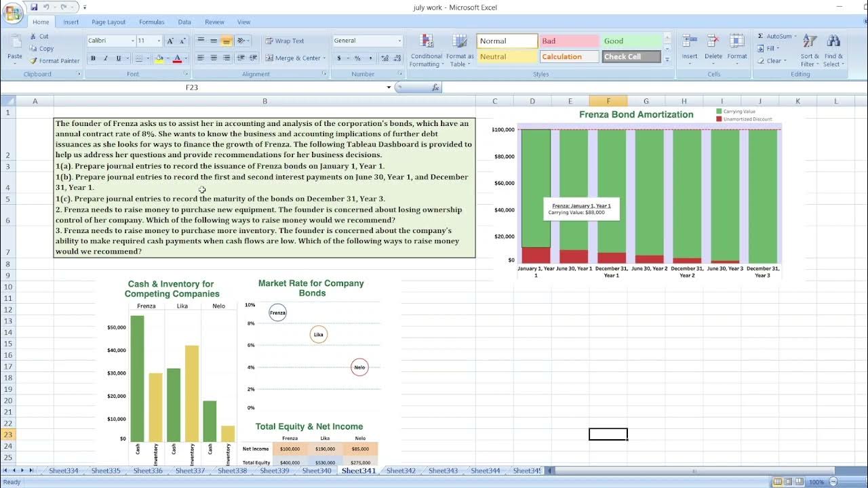Apply the Good cell style

(632, 41)
